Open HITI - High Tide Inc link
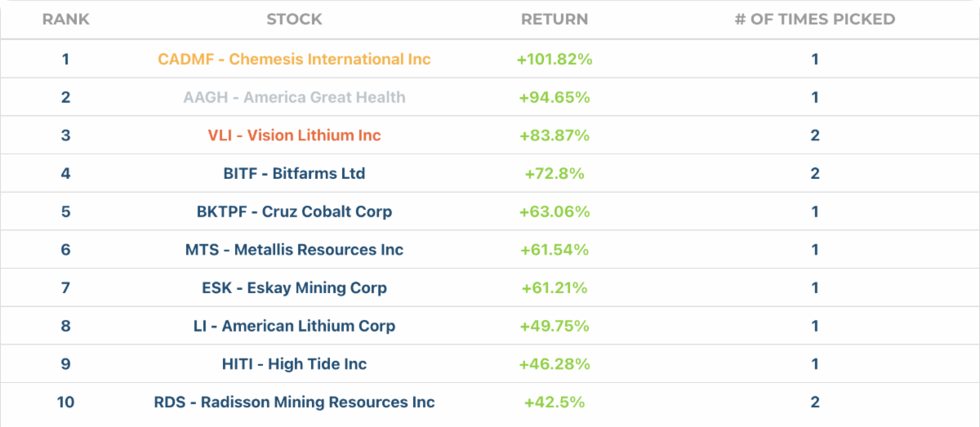The width and height of the screenshot is (980, 427). 294,364
